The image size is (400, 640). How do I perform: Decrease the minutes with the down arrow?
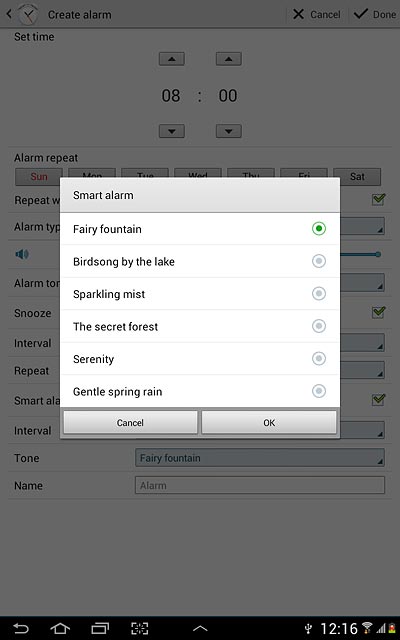coord(229,131)
